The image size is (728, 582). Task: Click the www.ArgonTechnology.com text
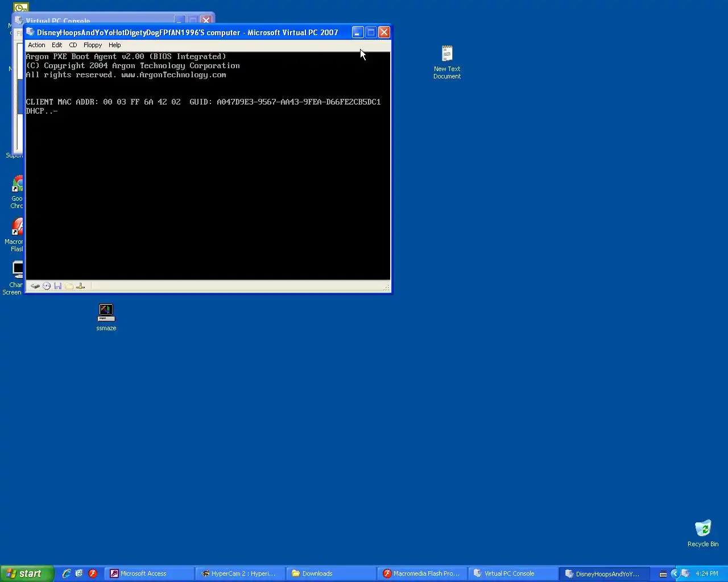point(173,74)
